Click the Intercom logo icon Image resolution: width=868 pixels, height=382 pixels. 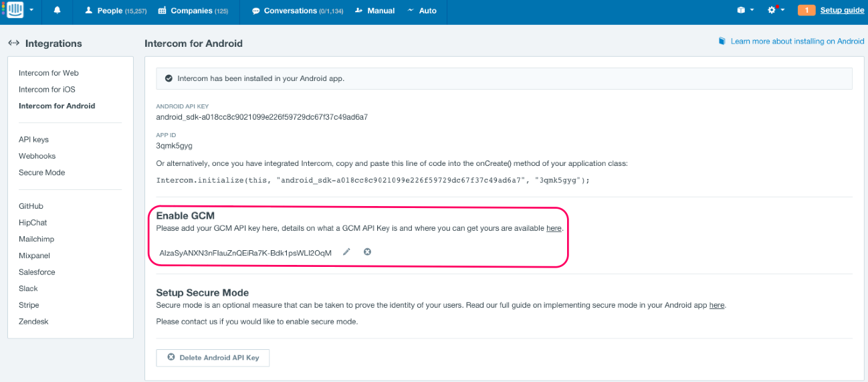15,10
